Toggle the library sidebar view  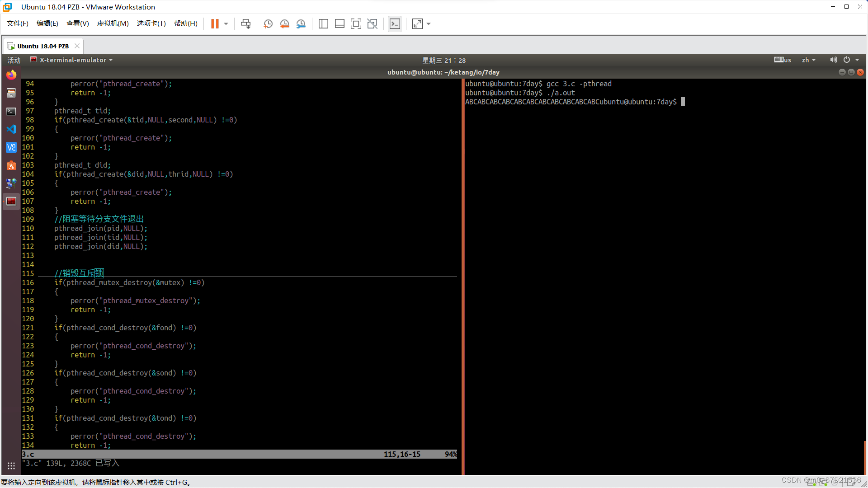coord(323,24)
